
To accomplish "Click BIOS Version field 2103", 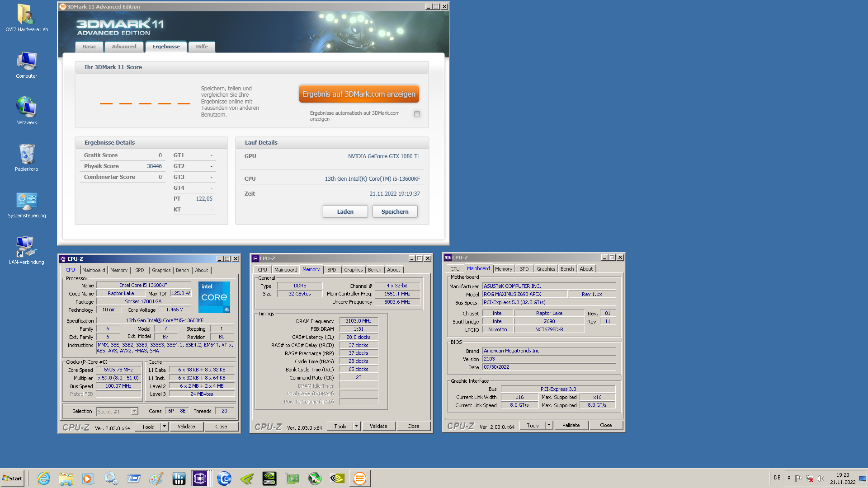I will coord(549,359).
